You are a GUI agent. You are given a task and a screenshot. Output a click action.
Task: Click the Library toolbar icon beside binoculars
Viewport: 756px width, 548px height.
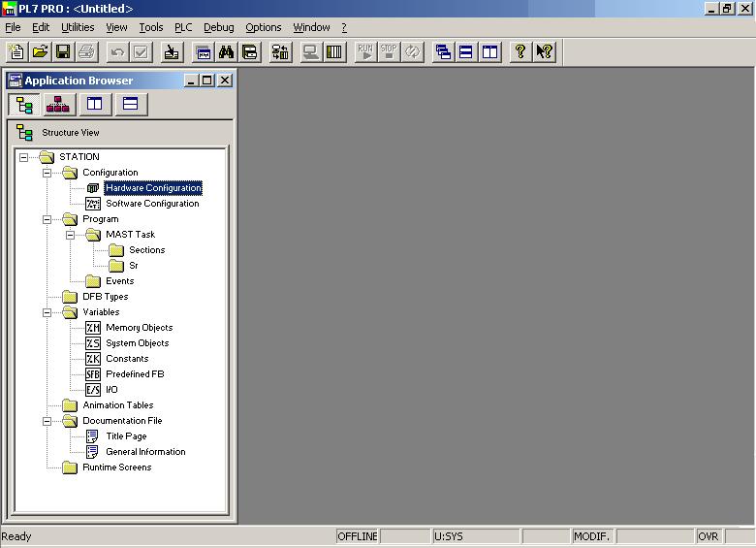pyautogui.click(x=250, y=51)
